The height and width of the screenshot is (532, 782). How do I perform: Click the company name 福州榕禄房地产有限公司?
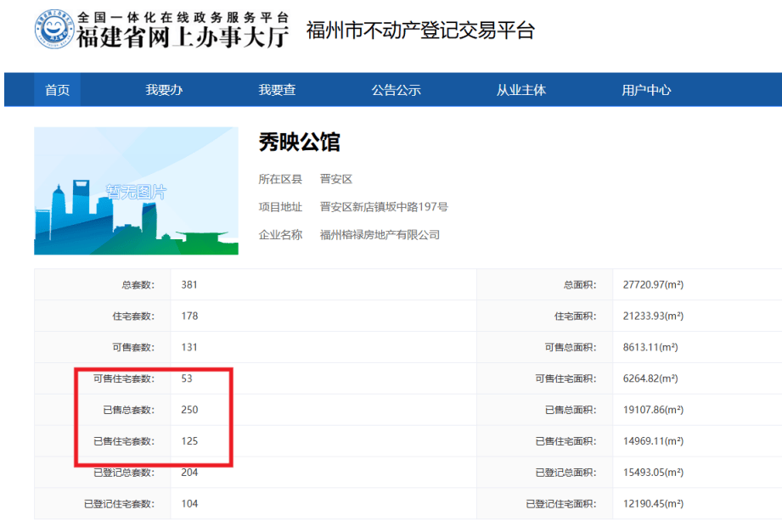coord(380,235)
